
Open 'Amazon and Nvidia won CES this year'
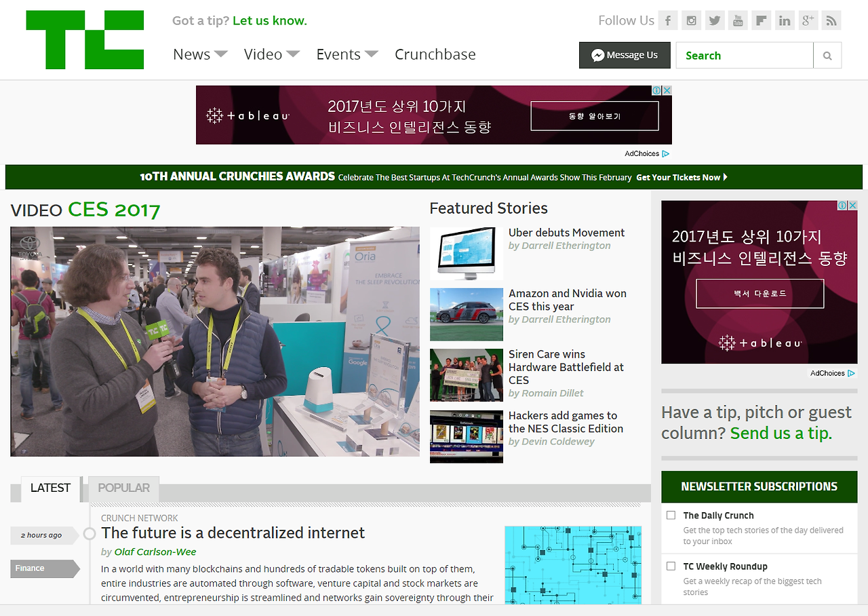click(x=568, y=300)
